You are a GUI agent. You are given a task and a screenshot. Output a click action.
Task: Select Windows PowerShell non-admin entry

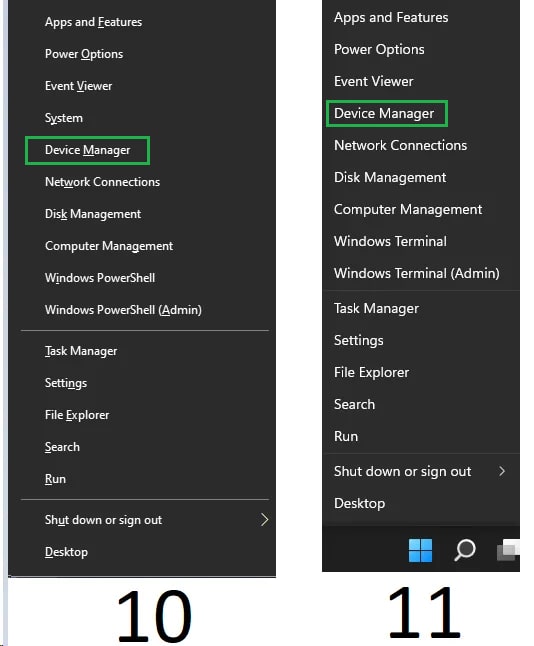point(100,278)
